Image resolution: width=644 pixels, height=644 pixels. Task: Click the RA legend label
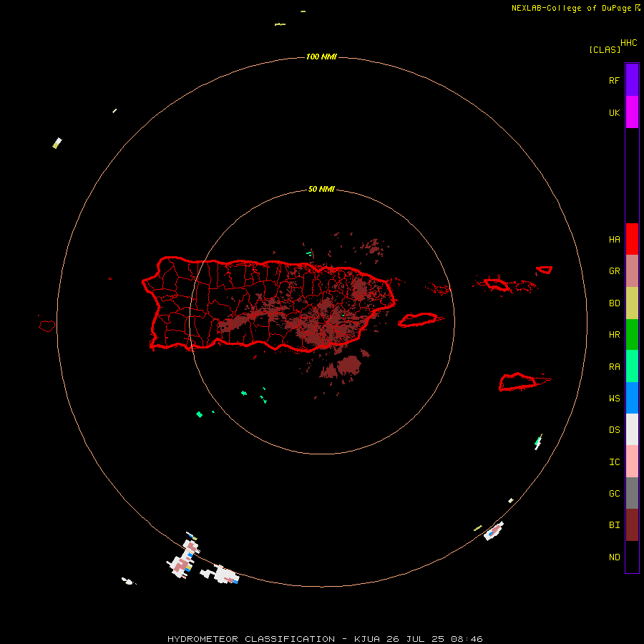point(614,367)
